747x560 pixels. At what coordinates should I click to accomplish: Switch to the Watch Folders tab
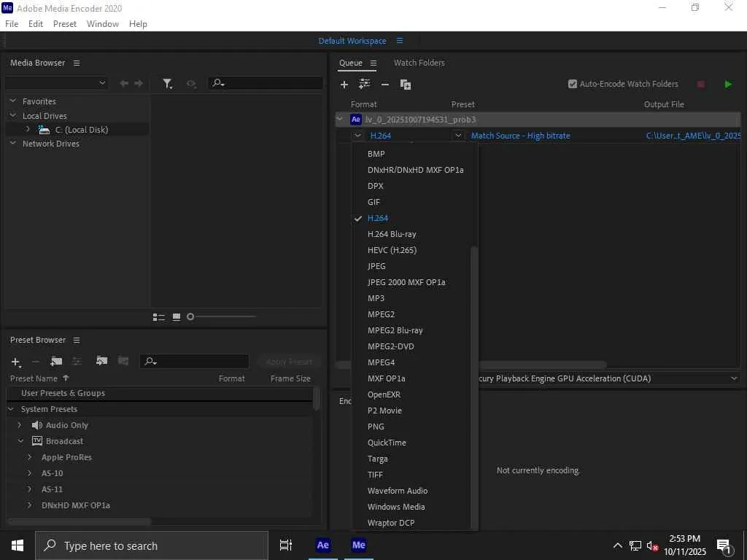(x=419, y=63)
